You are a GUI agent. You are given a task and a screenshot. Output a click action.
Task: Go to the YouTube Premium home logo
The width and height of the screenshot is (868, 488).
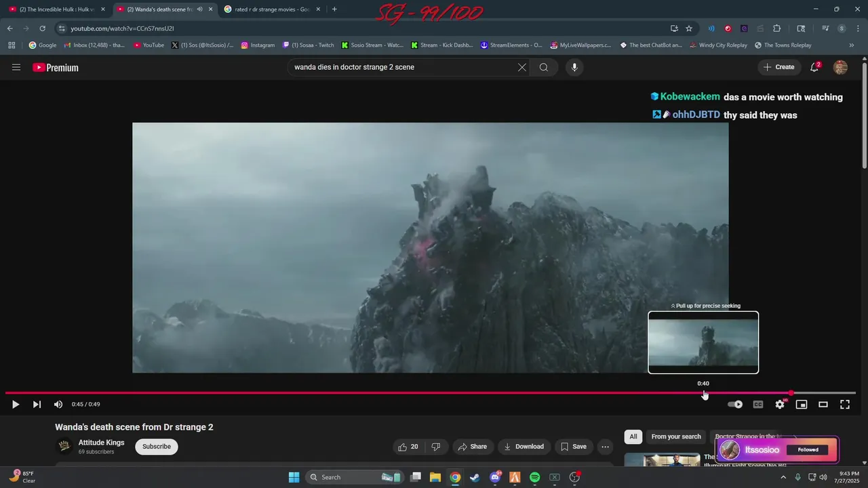56,67
